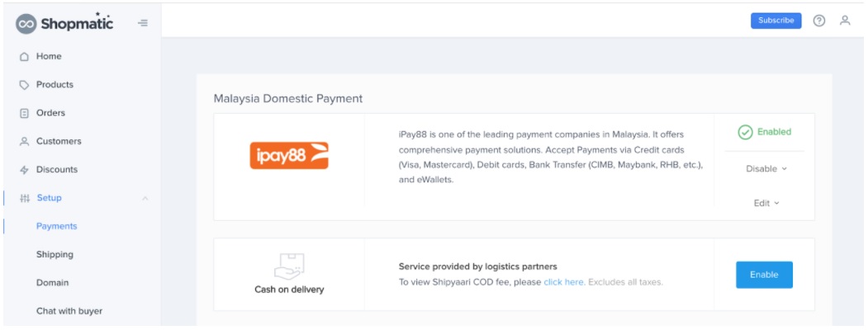
Task: Open the Shipping submenu item
Action: point(55,254)
